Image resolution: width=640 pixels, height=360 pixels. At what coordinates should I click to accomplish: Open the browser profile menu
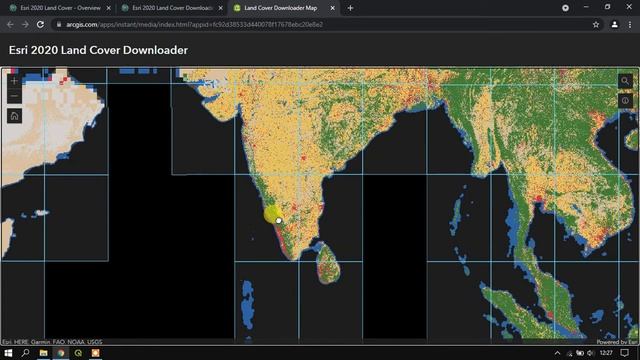point(614,24)
